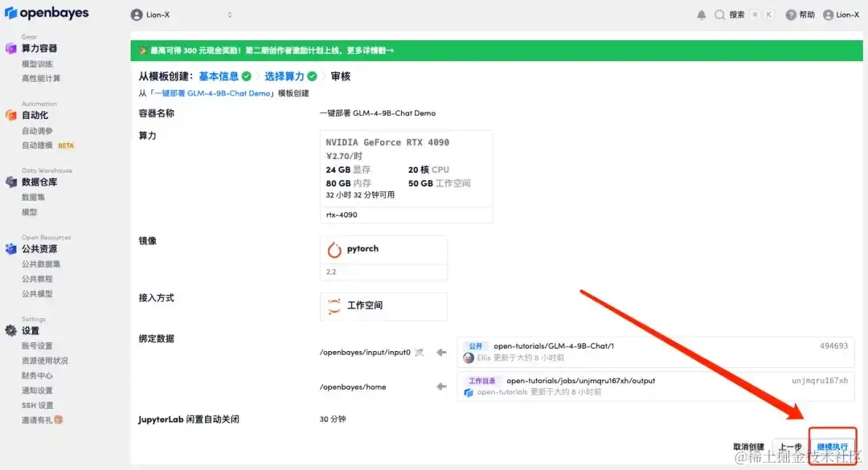868x470 pixels.
Task: Go to 选择算力 step
Action: click(285, 76)
